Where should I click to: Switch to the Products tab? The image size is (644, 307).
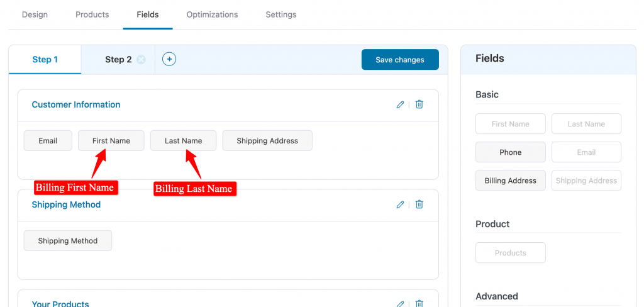point(92,14)
